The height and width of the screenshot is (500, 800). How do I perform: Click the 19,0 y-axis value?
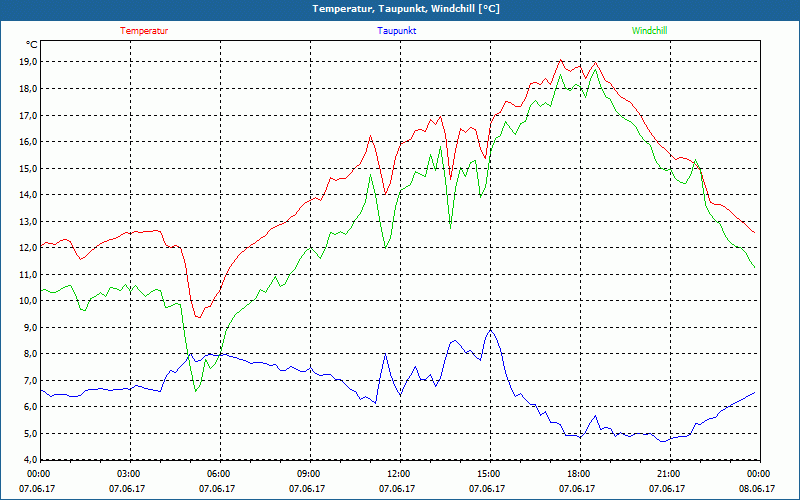pos(29,62)
